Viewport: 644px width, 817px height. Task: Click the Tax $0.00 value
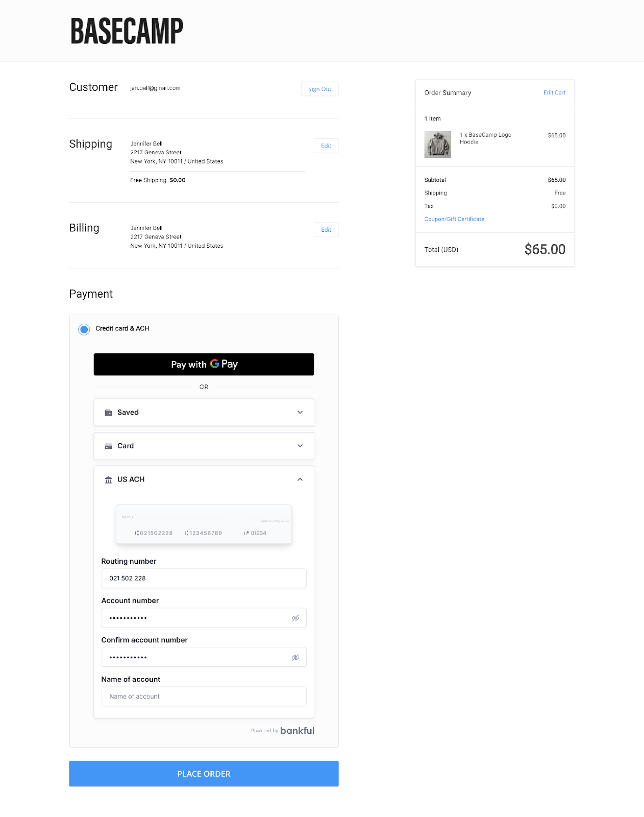point(558,206)
